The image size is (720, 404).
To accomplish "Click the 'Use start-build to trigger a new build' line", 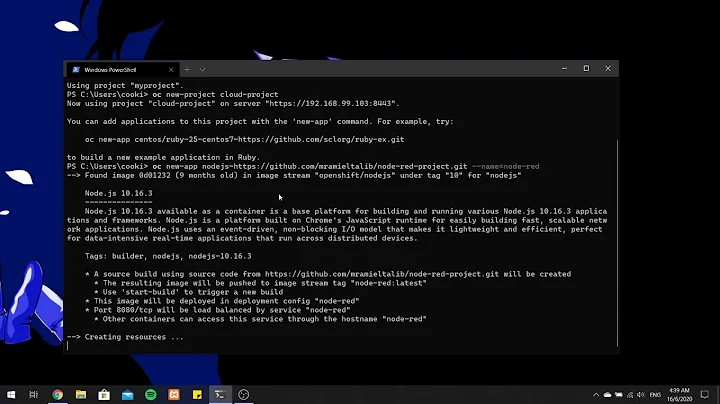I will 188,292.
